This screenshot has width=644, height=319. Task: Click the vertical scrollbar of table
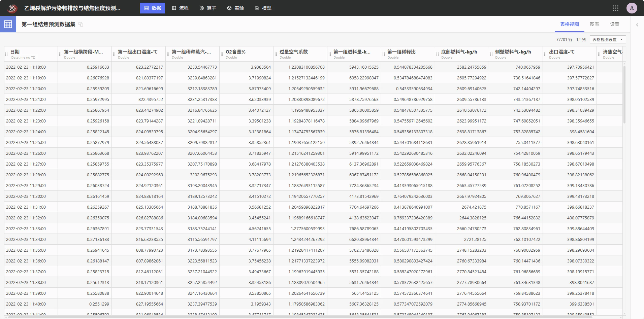coord(624,94)
